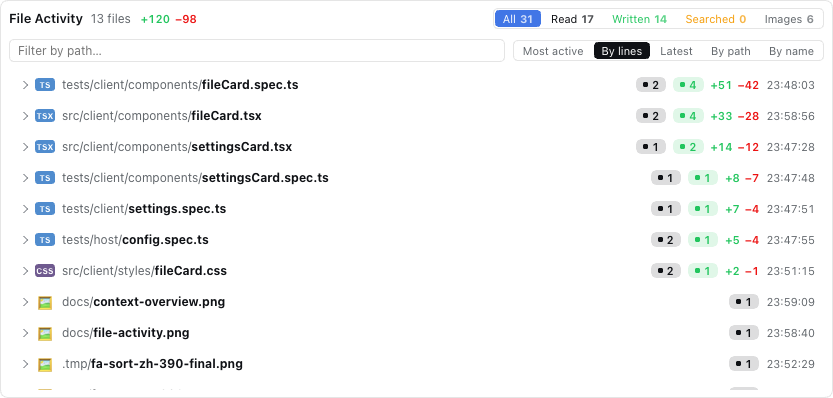Image resolution: width=833 pixels, height=398 pixels.
Task: Click read count badge on file-activity.png
Action: click(744, 333)
